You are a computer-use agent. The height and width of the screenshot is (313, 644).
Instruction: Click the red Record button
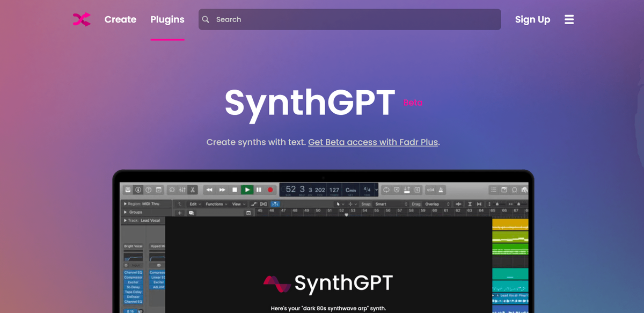click(270, 190)
